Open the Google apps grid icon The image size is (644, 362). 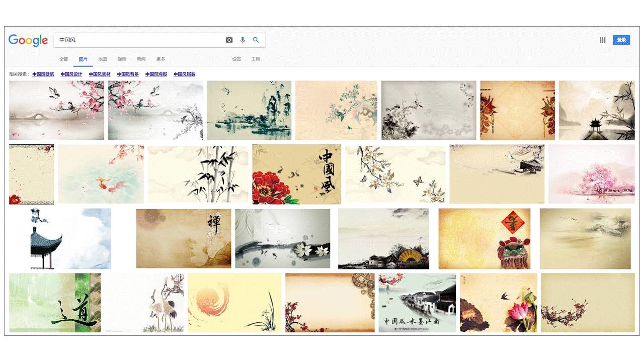tap(602, 40)
